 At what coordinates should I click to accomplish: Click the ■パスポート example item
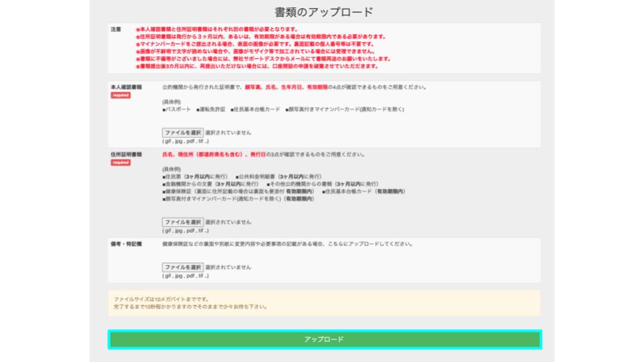[176, 109]
